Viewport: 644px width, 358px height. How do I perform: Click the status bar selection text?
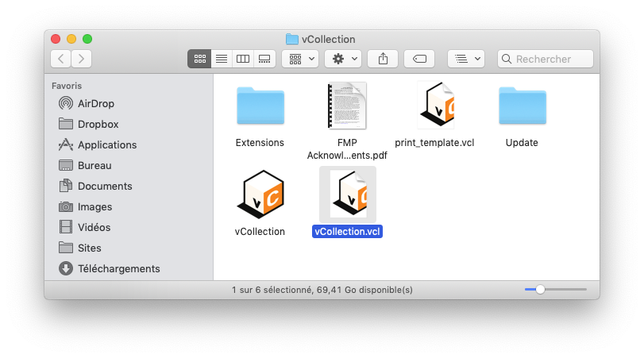point(322,290)
